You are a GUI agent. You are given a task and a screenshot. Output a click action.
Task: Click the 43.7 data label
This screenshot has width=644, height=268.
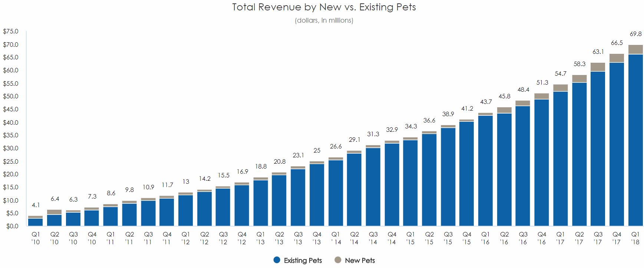click(x=486, y=102)
